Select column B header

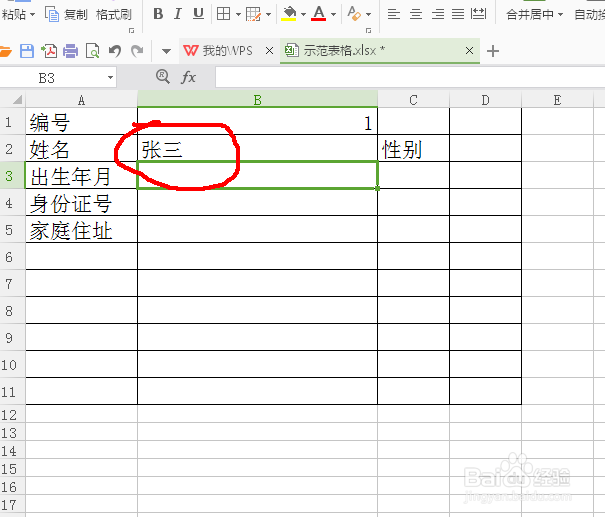[257, 100]
